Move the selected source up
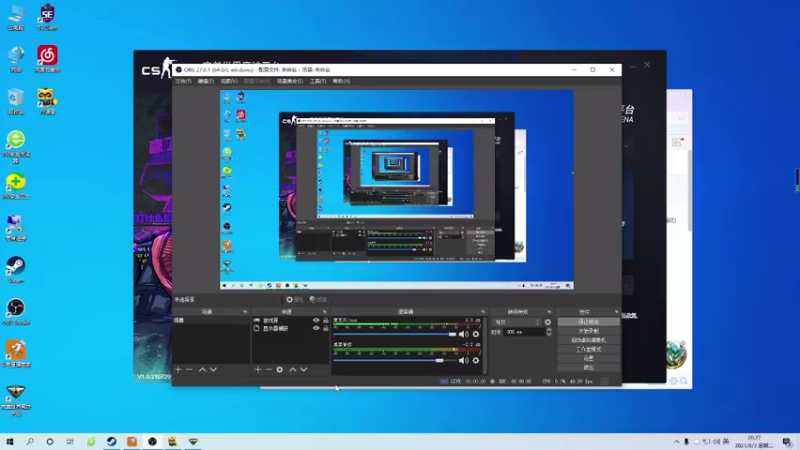The height and width of the screenshot is (450, 800). click(293, 369)
